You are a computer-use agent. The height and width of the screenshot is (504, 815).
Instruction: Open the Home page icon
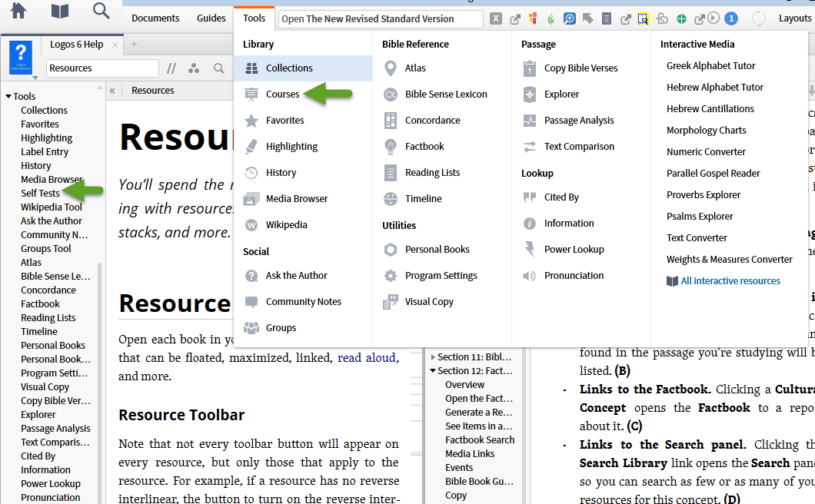click(x=18, y=11)
